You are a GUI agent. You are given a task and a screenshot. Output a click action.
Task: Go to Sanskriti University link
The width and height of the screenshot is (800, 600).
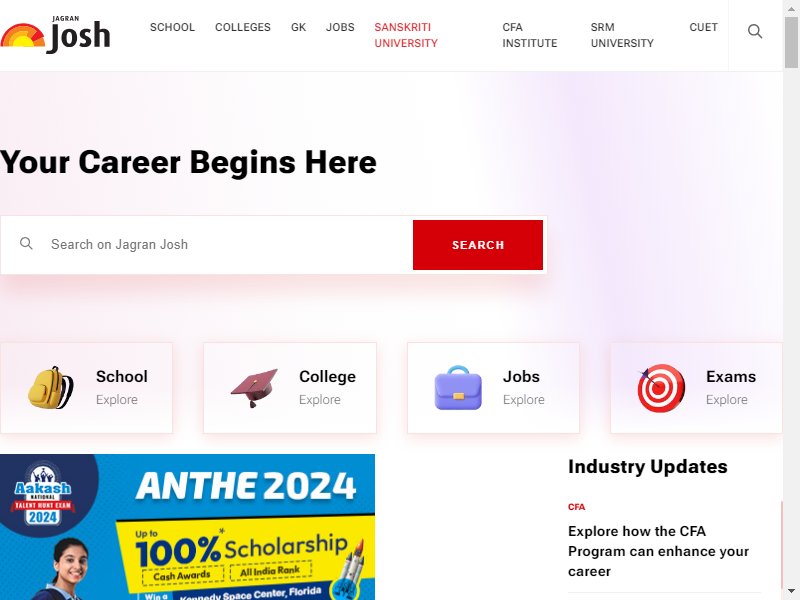pos(406,35)
